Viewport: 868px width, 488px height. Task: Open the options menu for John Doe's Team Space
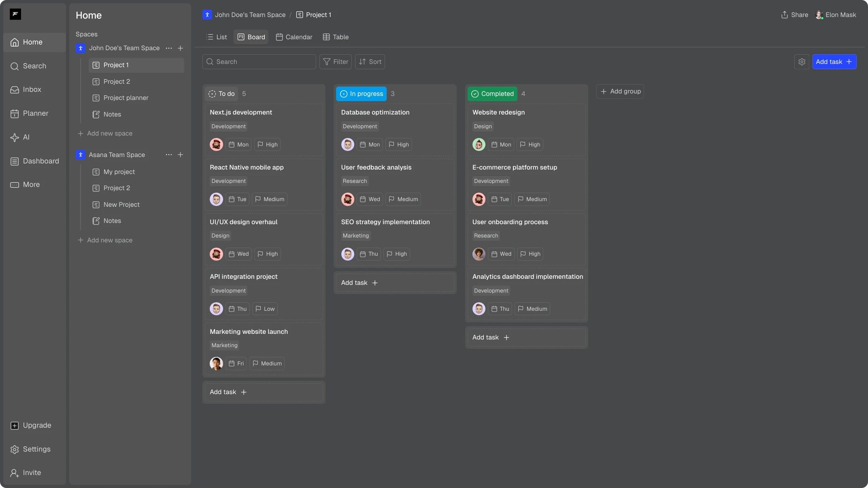[169, 48]
